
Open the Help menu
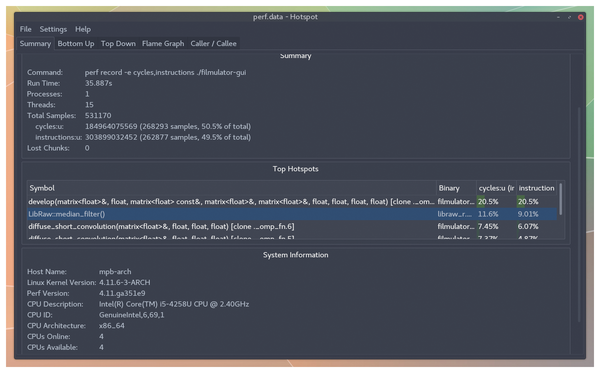point(83,29)
